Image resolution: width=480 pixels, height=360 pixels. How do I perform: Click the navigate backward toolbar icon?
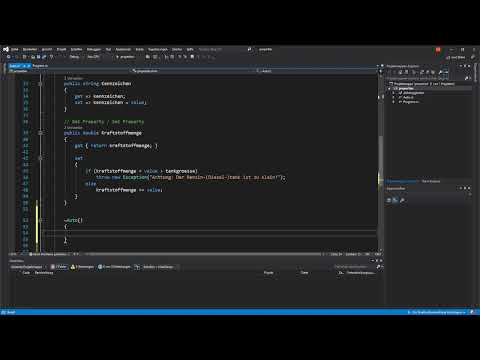point(9,57)
